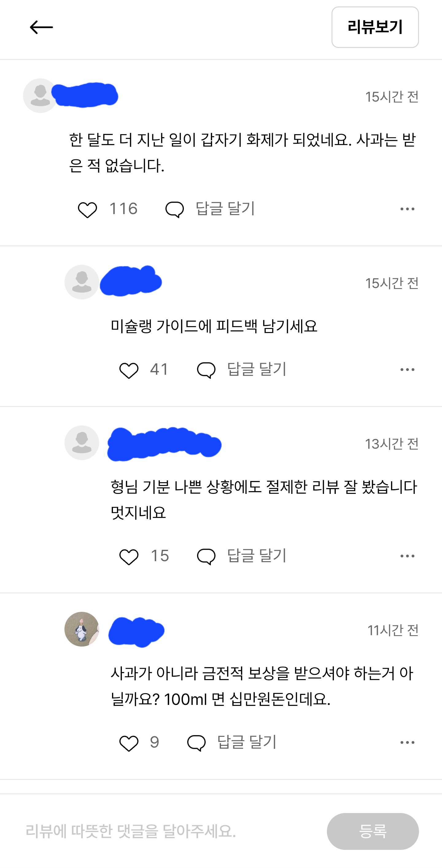Open more options for the 116-likes comment

click(x=407, y=209)
